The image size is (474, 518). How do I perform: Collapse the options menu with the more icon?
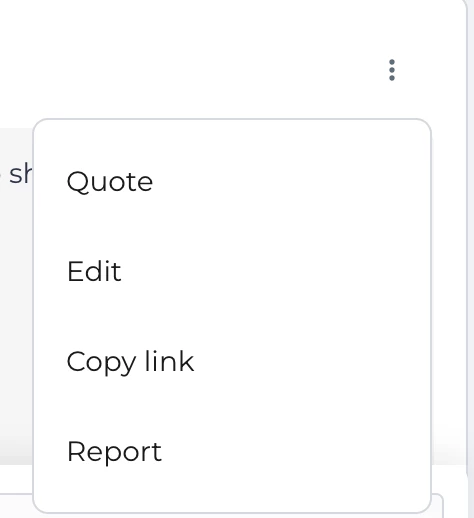pos(392,70)
